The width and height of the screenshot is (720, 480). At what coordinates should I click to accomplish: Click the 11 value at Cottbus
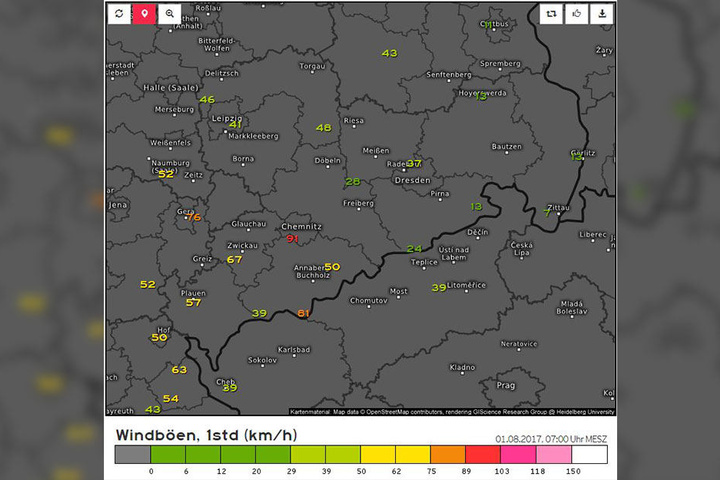click(x=488, y=25)
